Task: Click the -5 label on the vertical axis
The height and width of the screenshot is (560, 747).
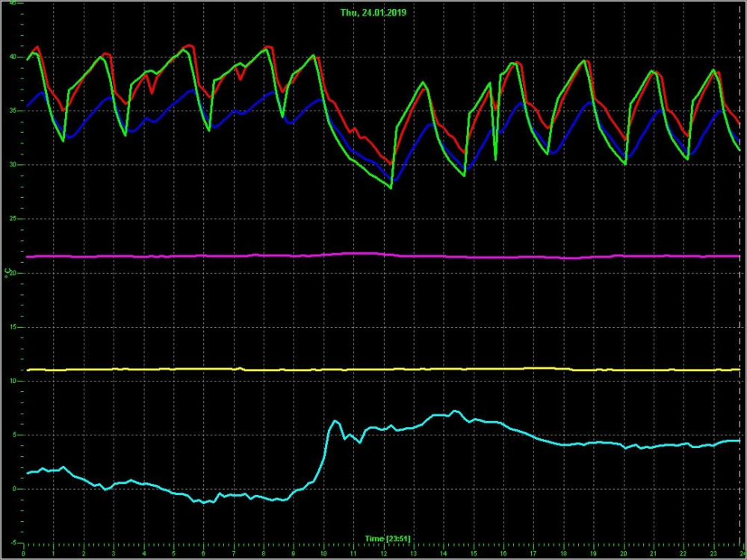Action: point(13,543)
